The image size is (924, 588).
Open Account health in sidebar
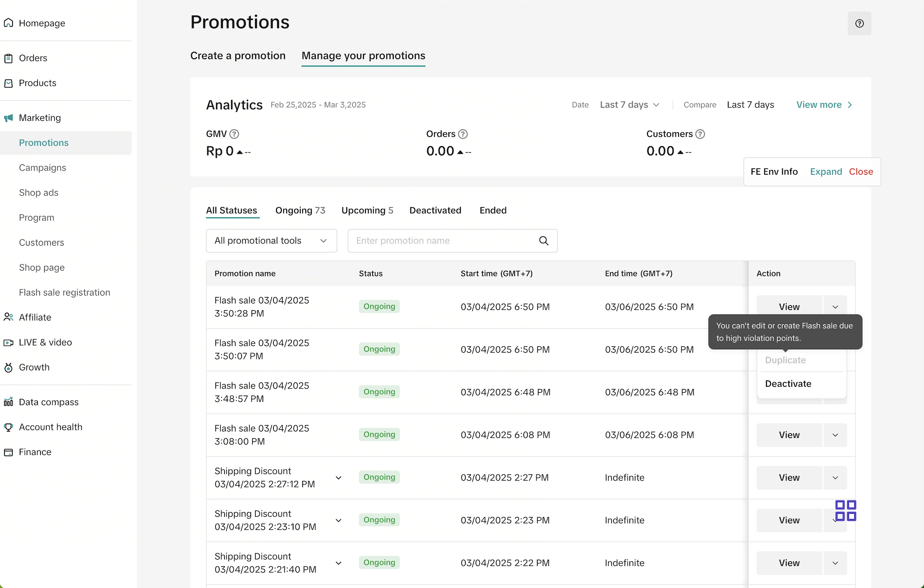tap(50, 427)
